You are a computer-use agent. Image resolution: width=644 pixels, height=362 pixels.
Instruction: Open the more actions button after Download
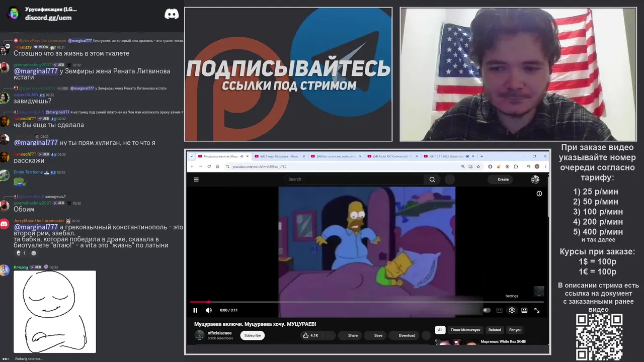pyautogui.click(x=426, y=335)
